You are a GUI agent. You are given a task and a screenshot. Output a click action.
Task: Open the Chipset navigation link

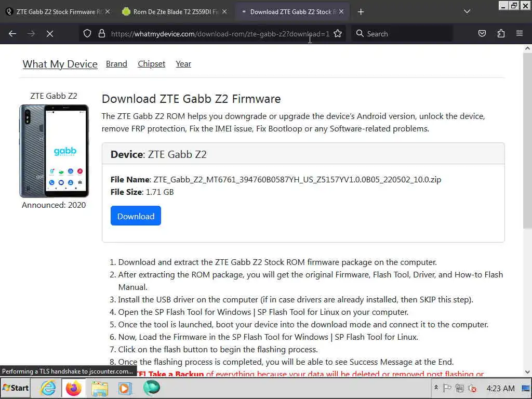[x=151, y=64]
